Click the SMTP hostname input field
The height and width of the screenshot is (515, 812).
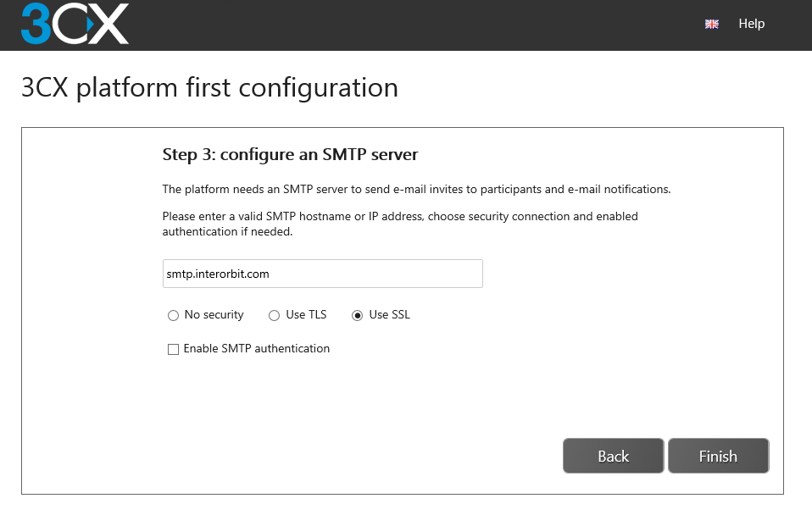[x=322, y=274]
